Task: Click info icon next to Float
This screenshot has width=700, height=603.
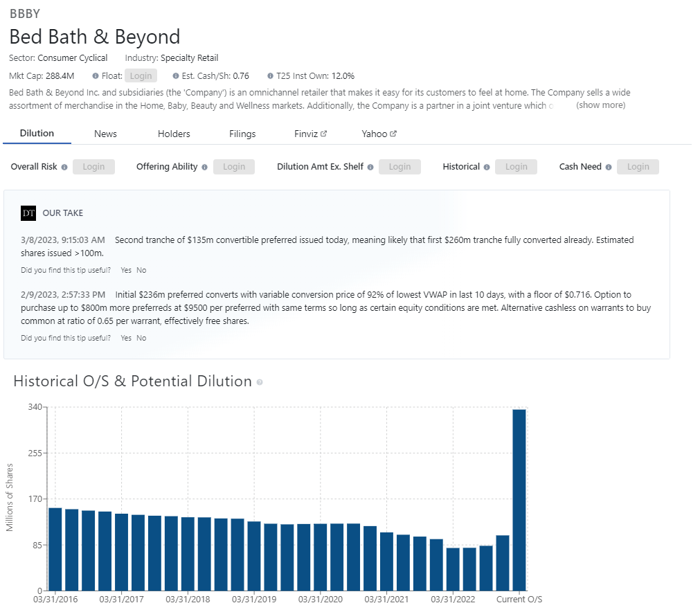Action: [96, 76]
